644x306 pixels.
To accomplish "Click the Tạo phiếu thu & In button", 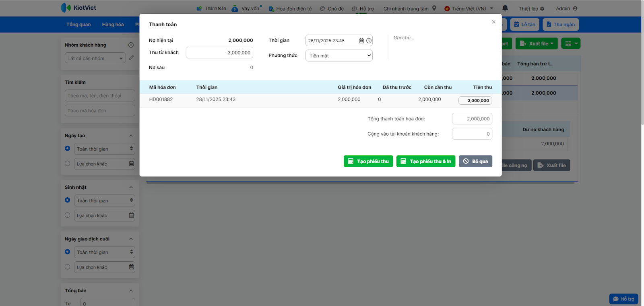I will point(426,161).
